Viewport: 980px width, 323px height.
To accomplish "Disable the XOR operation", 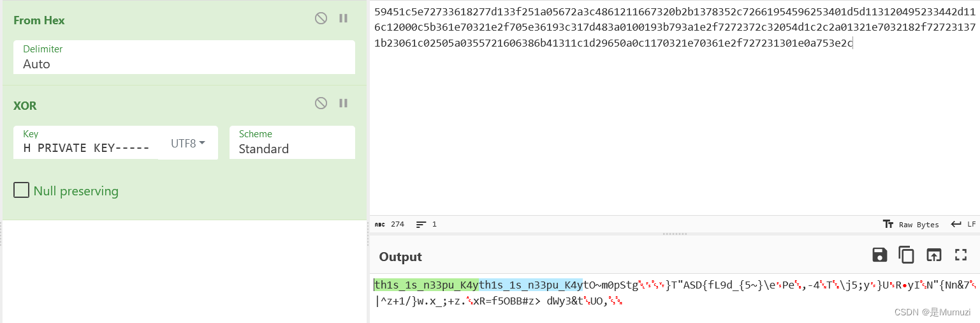I will tap(321, 103).
